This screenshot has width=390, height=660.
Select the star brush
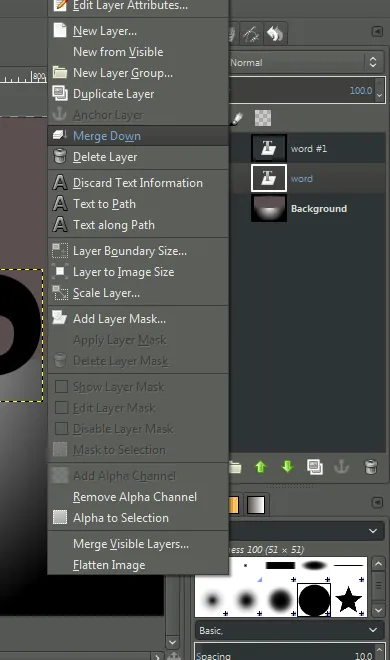(348, 599)
